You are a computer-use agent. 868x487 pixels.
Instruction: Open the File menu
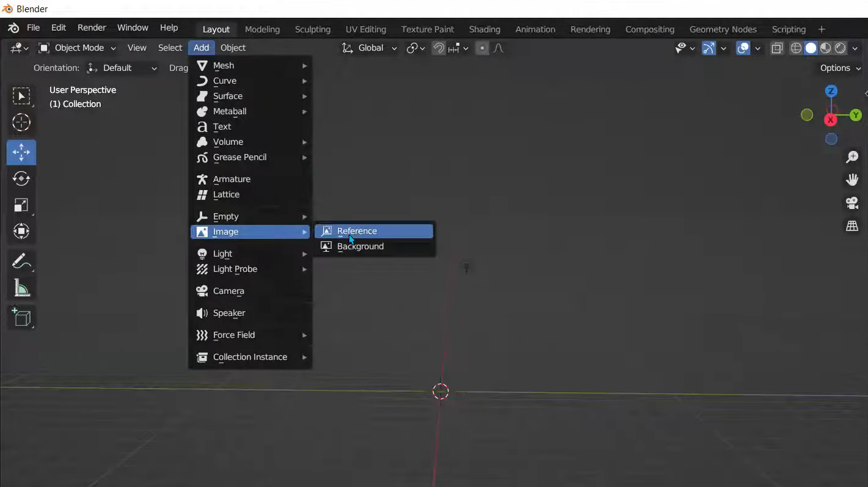click(x=33, y=28)
